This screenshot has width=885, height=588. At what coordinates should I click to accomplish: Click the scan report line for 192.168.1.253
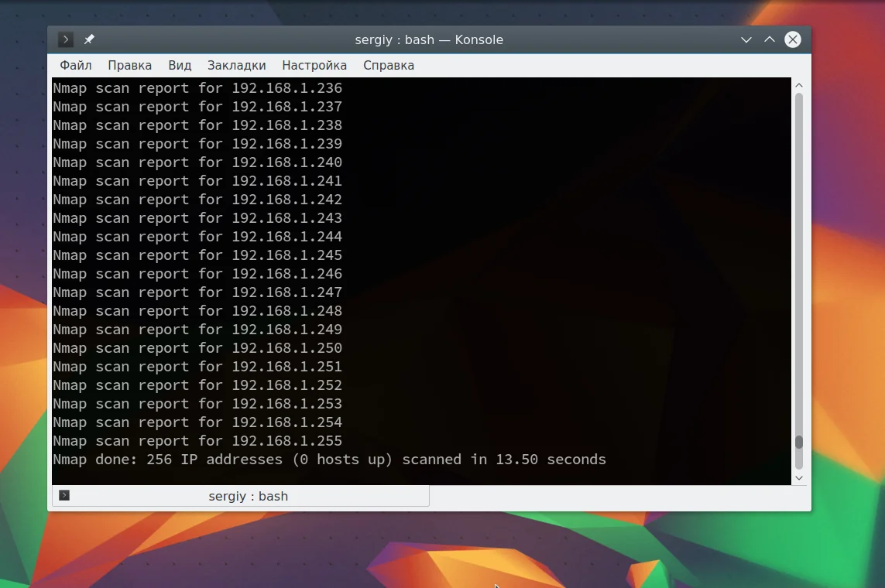(x=197, y=404)
